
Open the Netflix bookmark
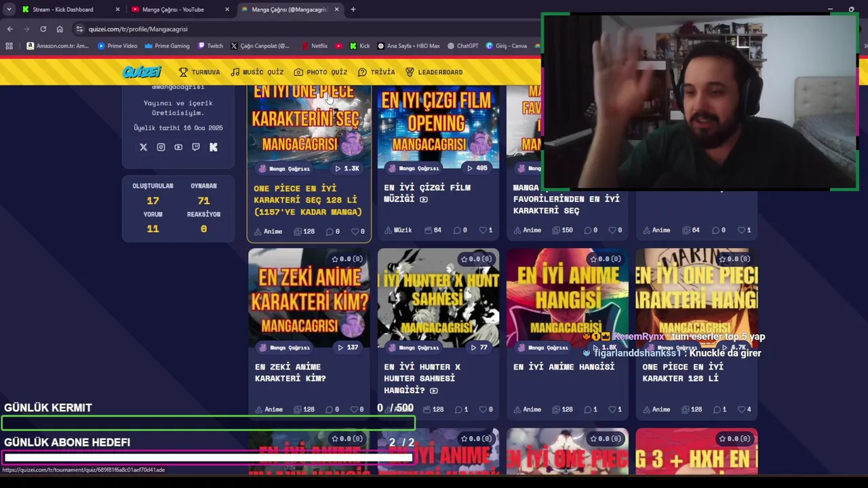point(315,46)
